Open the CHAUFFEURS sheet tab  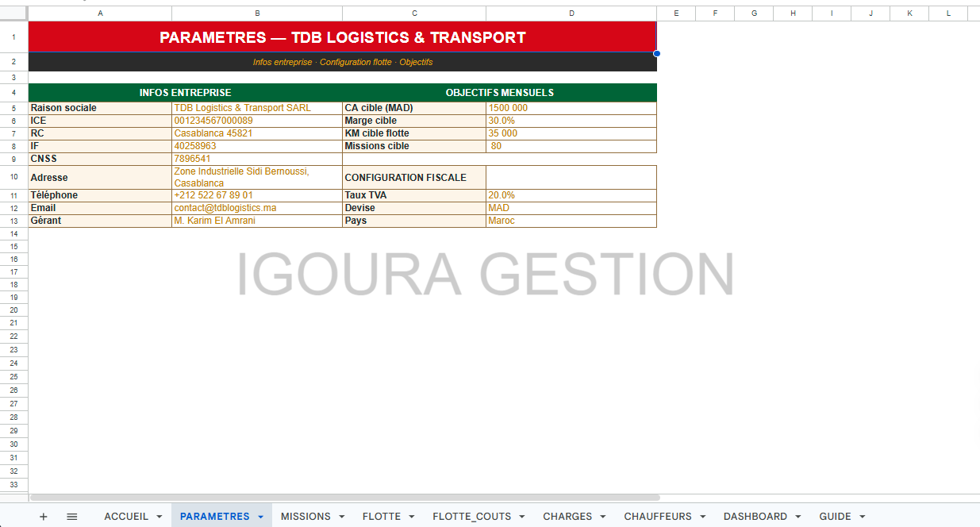tap(658, 516)
